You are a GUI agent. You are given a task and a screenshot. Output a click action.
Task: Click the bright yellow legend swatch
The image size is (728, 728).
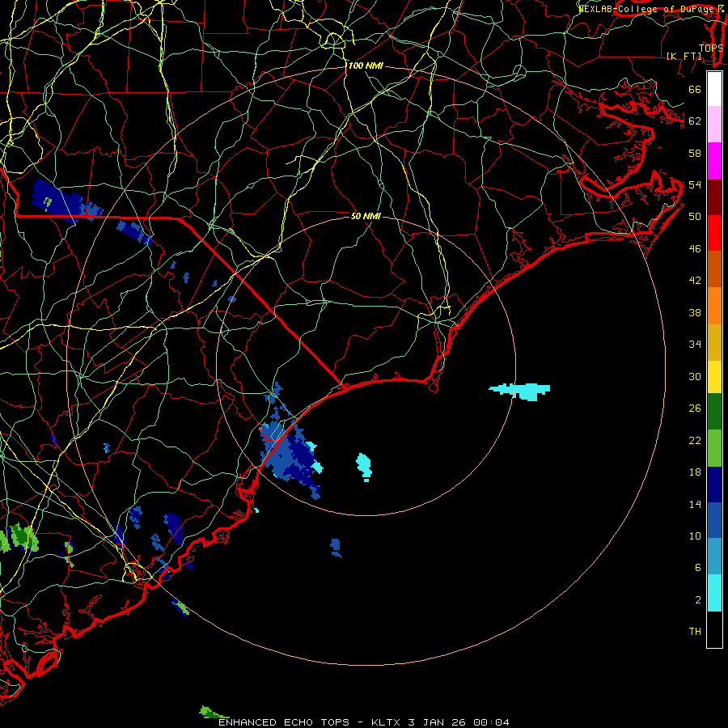714,376
